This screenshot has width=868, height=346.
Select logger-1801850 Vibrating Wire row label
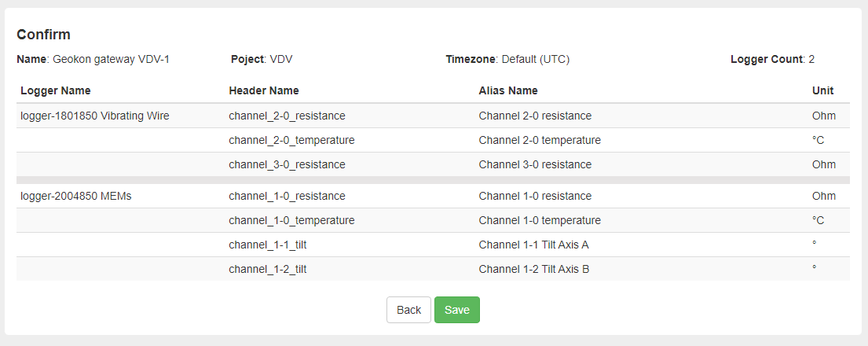pos(95,116)
